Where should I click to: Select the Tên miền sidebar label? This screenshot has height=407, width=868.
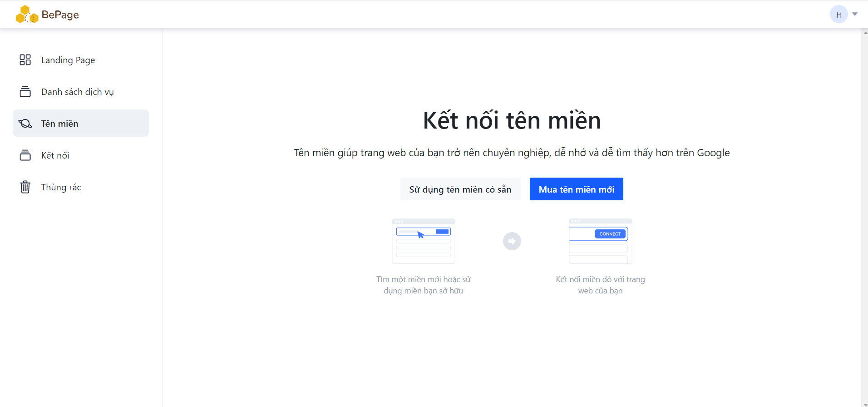pos(59,124)
